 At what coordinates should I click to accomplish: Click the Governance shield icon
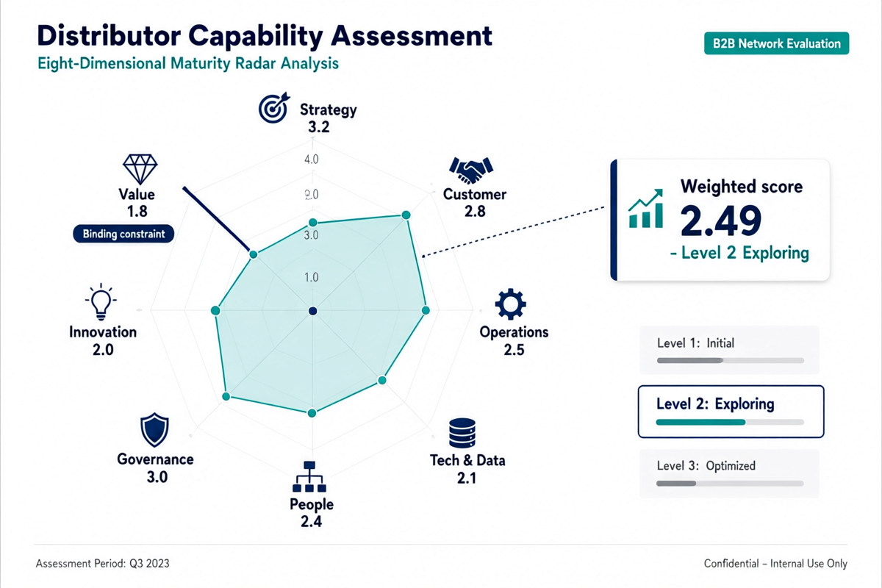(154, 430)
